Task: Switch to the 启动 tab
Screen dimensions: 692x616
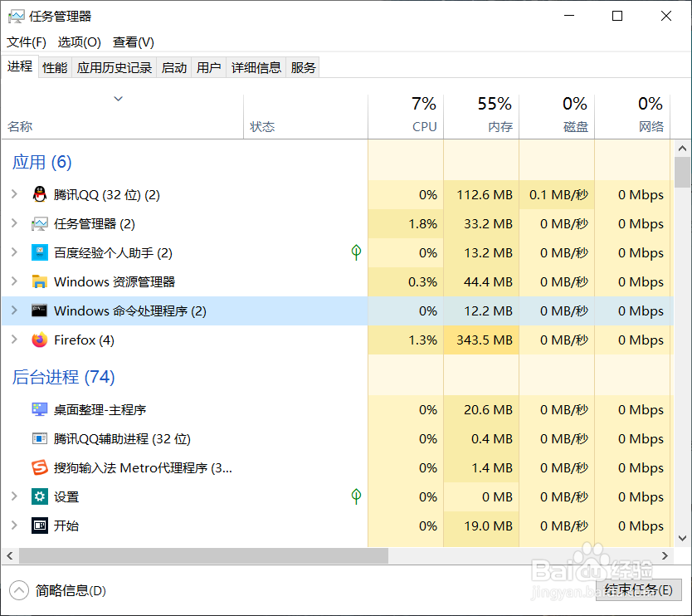Action: [174, 67]
